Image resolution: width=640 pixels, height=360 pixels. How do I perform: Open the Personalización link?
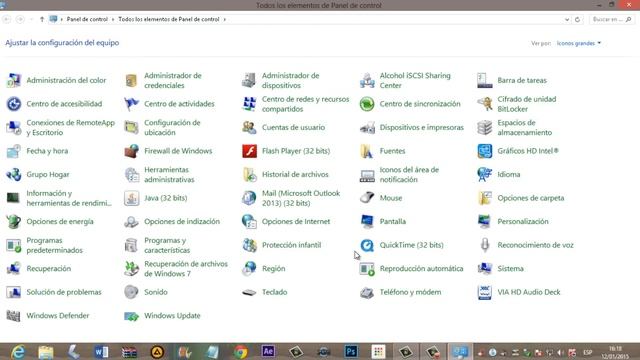(x=522, y=222)
